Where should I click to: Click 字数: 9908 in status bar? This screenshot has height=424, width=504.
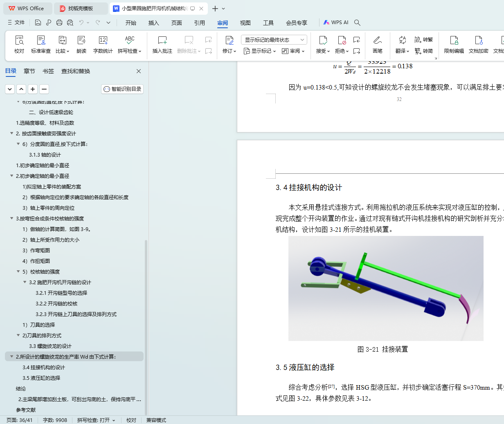coord(55,420)
